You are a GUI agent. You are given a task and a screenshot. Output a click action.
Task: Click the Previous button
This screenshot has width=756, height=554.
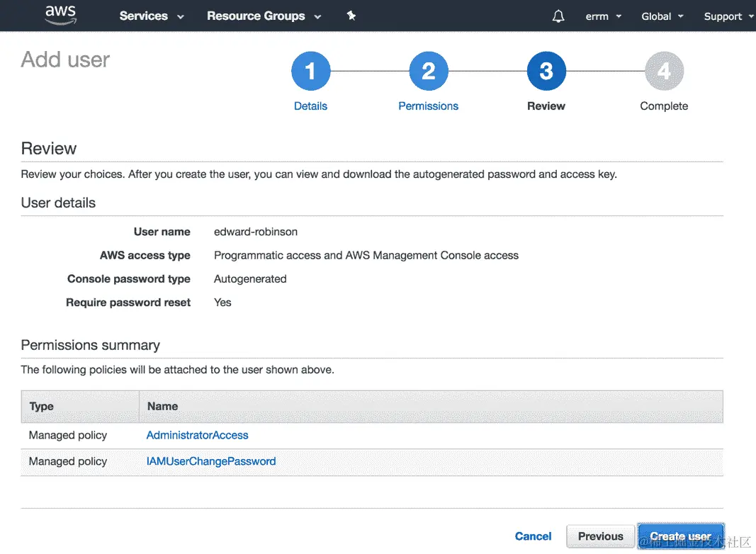coord(600,536)
